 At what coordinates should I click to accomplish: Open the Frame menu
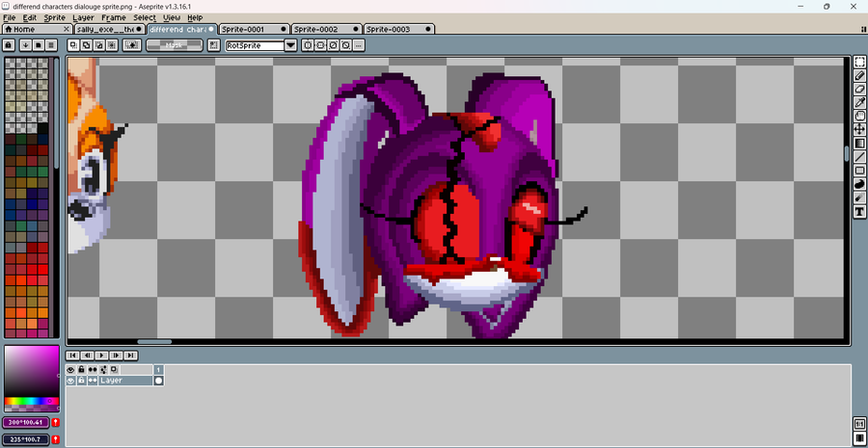pyautogui.click(x=114, y=17)
